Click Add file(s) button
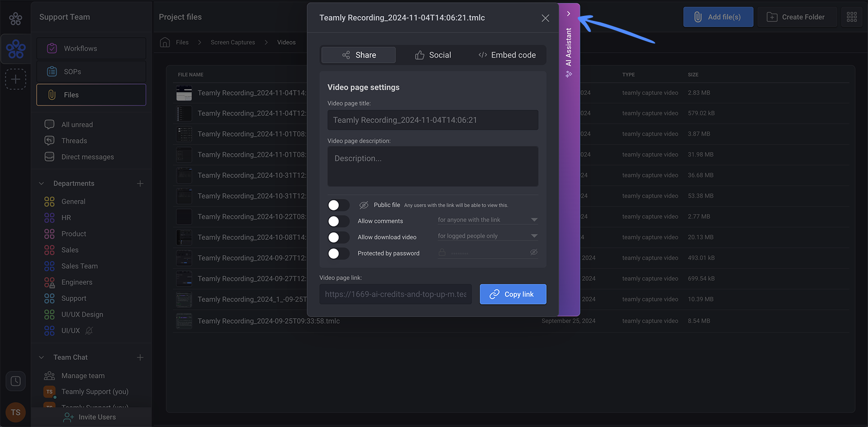This screenshot has height=427, width=868. click(x=718, y=17)
